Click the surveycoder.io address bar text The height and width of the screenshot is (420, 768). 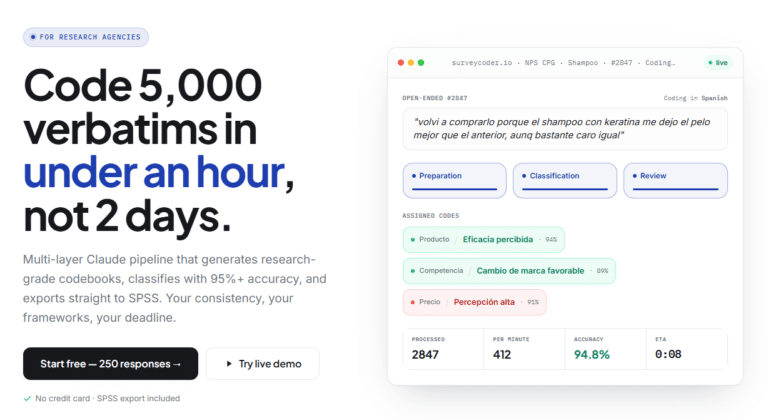click(x=563, y=63)
